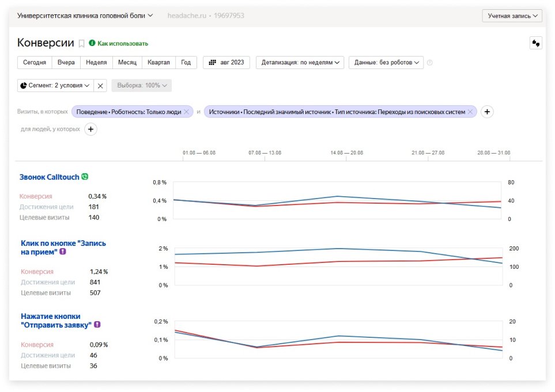Click the purple icon beside Отправить заявку goal
Viewport: 555px width, 392px height.
(x=97, y=325)
